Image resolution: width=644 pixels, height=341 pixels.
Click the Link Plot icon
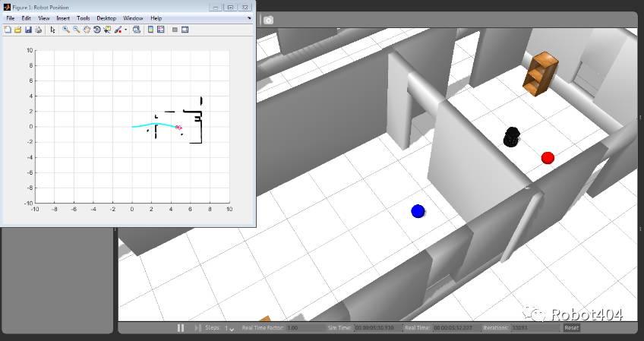pyautogui.click(x=137, y=30)
